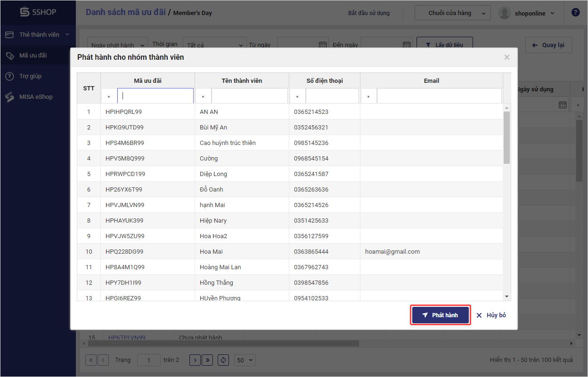Select member name Bùi Mỹ An

tap(213, 128)
